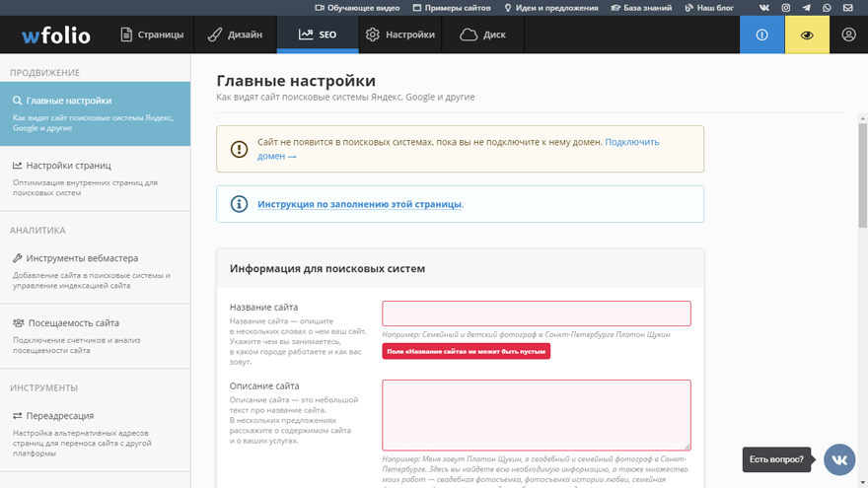Open Инструменты вебмастера in sidebar
This screenshot has height=488, width=868.
pyautogui.click(x=96, y=271)
